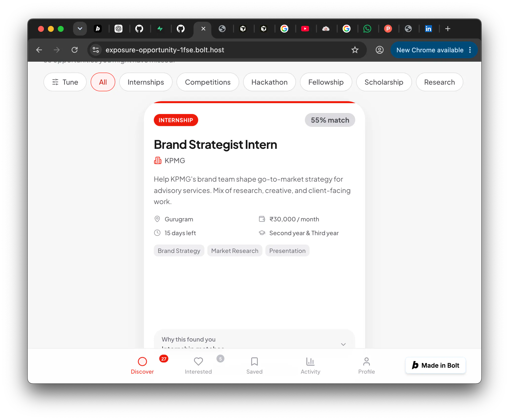Click the Made in Bolt badge

click(x=436, y=365)
